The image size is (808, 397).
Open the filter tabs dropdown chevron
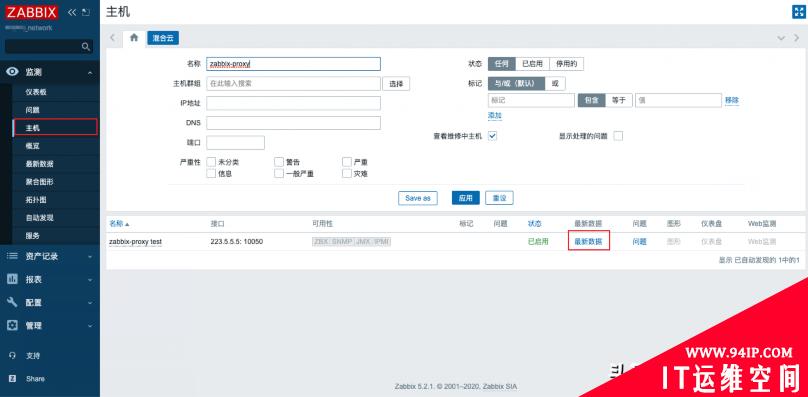[781, 38]
